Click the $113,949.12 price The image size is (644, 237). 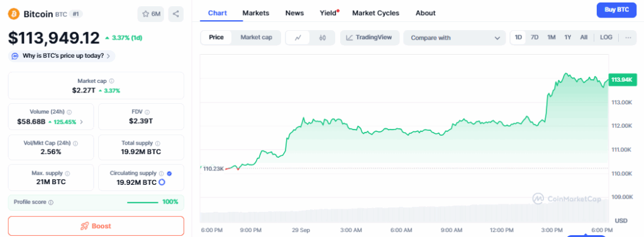(54, 38)
